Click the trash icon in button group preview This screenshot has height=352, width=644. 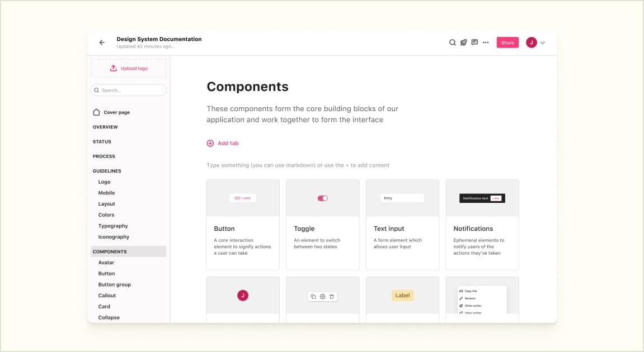pos(331,297)
